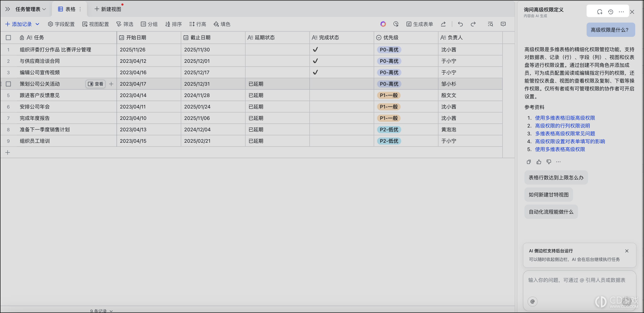Viewport: 644px width, 313px height.
Task: Open link 高级权限设置对表单填写的影响
Action: (x=570, y=142)
